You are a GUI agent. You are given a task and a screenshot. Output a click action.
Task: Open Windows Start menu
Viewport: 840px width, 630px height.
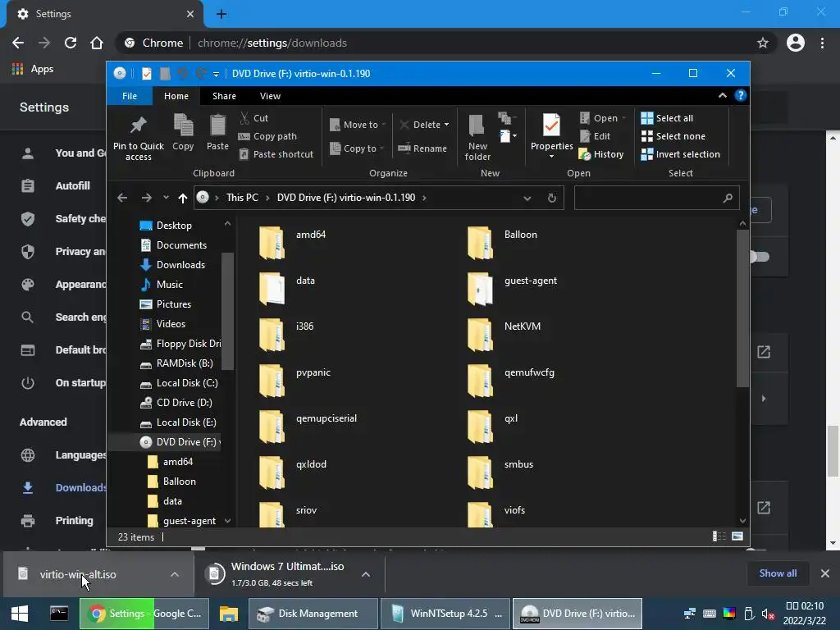click(x=20, y=614)
